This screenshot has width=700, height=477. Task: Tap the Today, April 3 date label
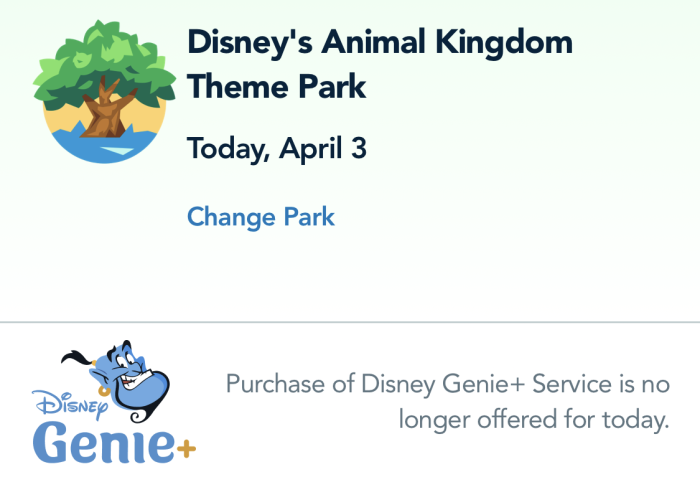tap(277, 148)
